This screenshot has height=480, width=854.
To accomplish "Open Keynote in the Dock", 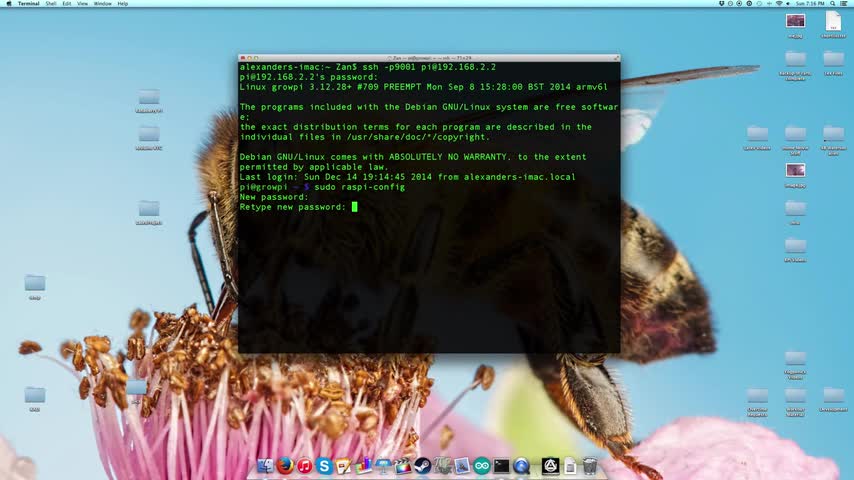I will 383,466.
